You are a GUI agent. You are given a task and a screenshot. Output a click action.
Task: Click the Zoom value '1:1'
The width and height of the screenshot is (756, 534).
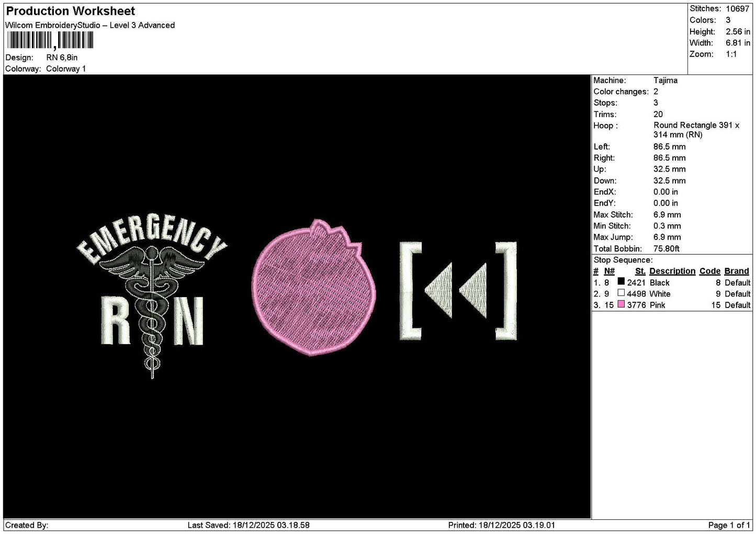click(731, 54)
